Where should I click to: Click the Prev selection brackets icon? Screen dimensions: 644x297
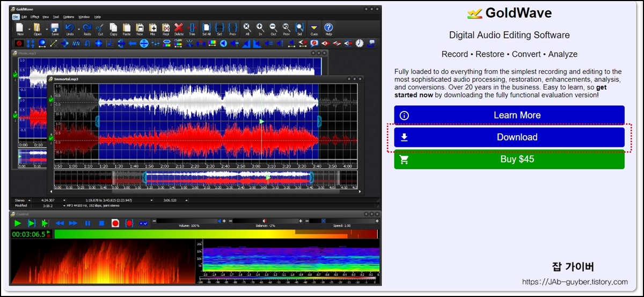[232, 28]
